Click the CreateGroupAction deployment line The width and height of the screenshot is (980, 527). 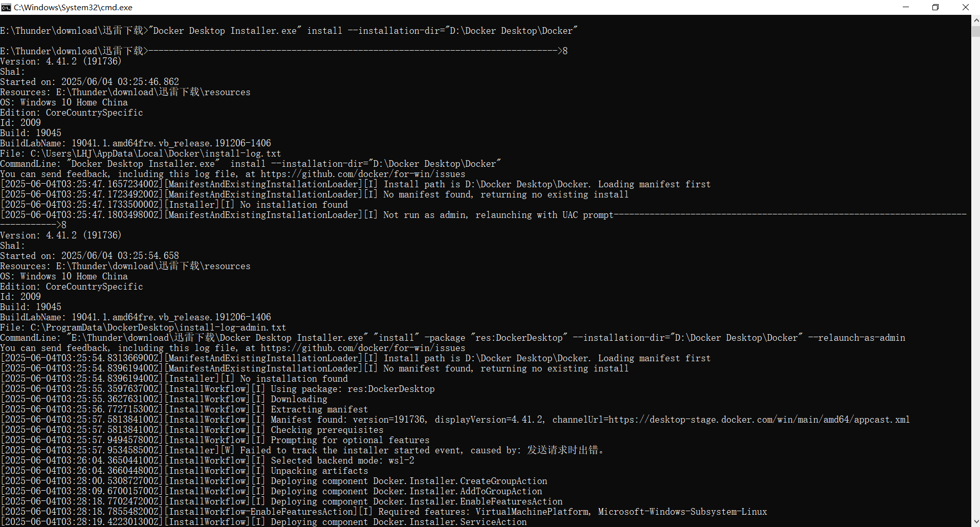point(274,481)
